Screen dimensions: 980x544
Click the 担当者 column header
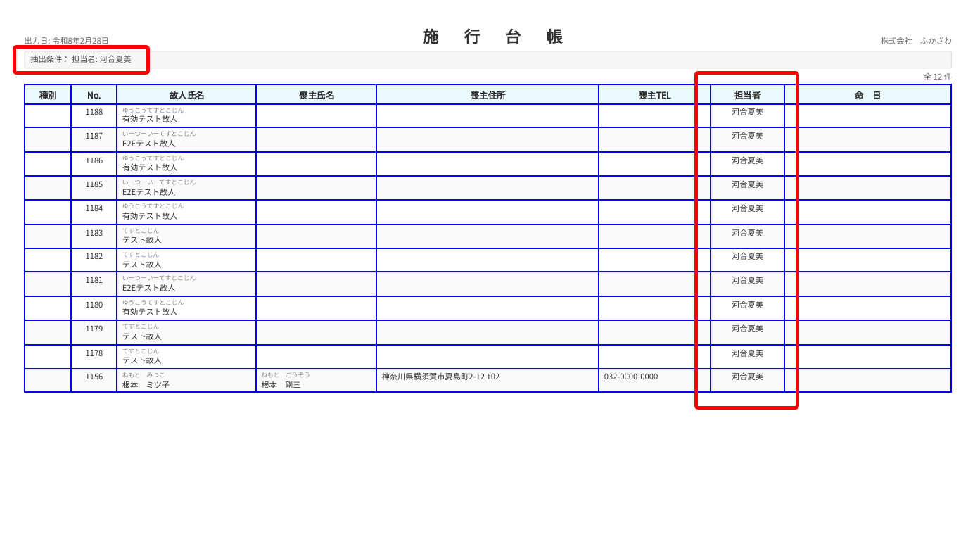[747, 95]
